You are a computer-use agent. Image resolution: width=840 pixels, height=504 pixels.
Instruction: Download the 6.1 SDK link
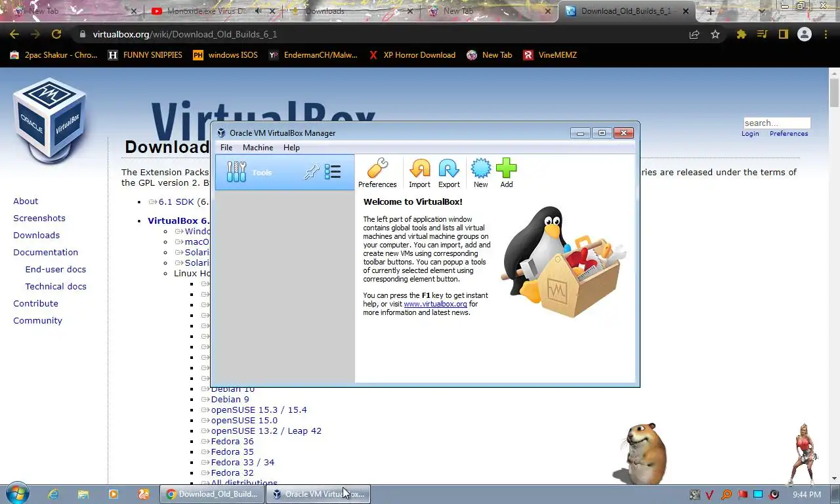[176, 201]
